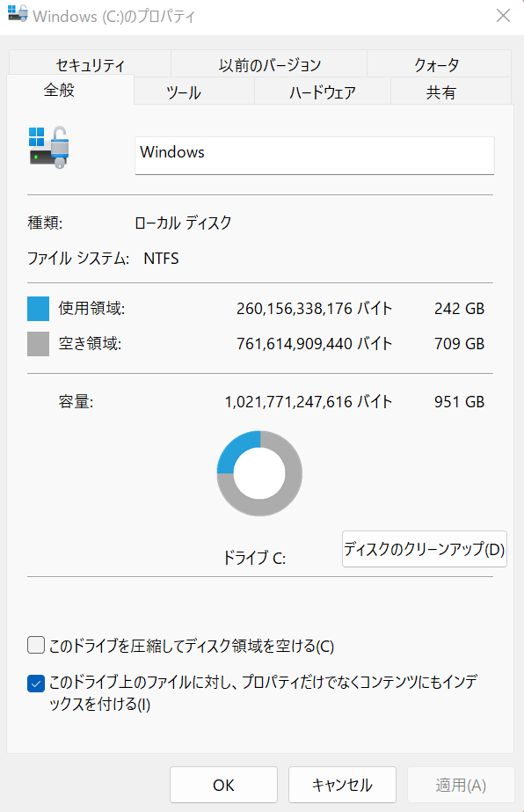
Task: Select the クォータ tab
Action: click(x=439, y=64)
